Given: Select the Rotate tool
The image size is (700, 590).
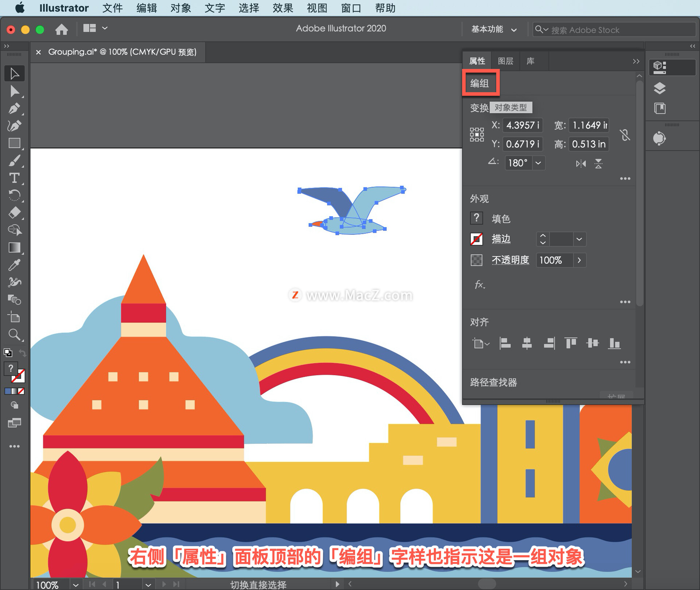Looking at the screenshot, I should pyautogui.click(x=15, y=195).
